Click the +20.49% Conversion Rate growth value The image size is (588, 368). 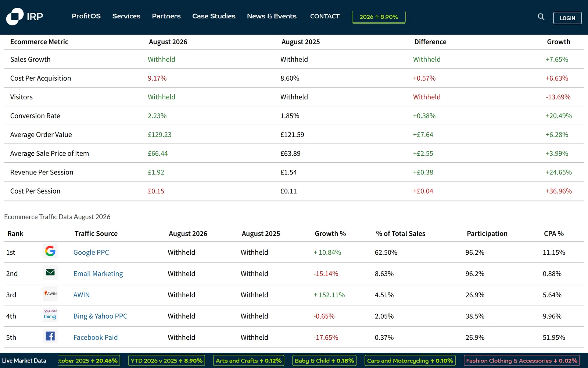[559, 116]
